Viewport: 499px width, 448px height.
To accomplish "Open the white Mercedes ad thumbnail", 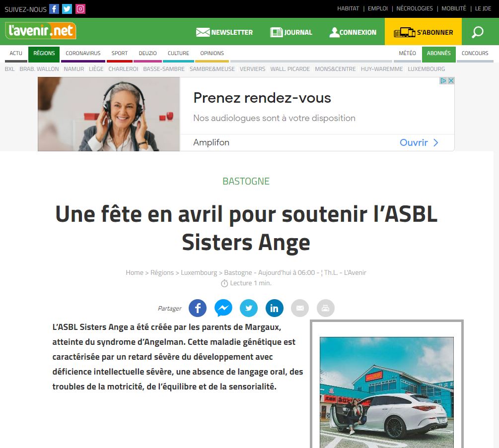I will click(387, 392).
